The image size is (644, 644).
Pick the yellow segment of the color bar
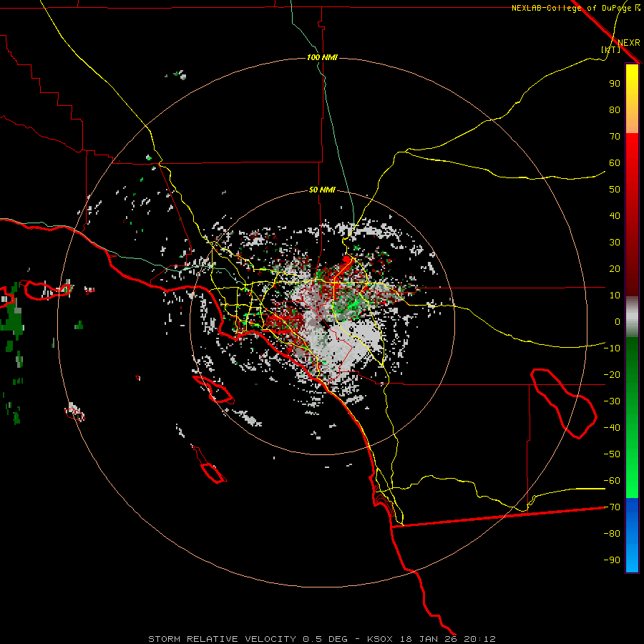(x=632, y=99)
